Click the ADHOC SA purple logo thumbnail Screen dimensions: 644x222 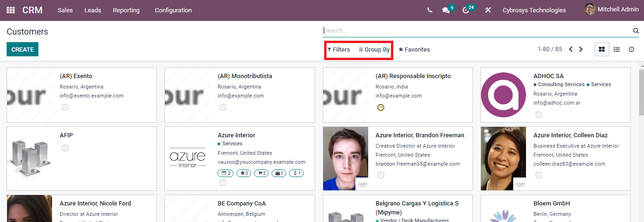[x=503, y=95]
